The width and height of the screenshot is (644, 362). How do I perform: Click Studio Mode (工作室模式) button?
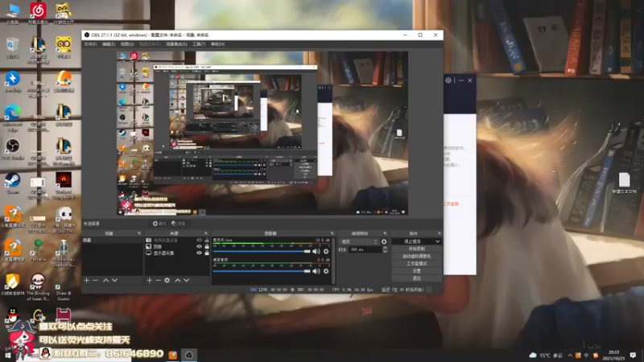point(416,264)
